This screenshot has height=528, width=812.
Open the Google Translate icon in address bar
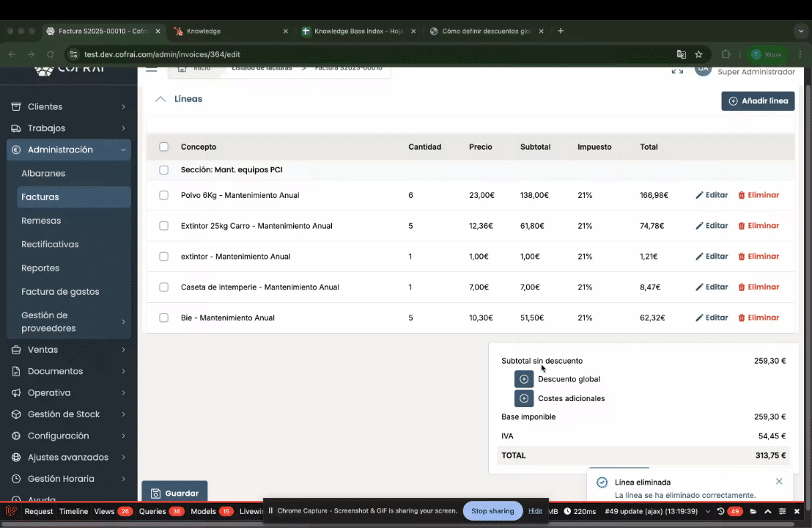(682, 54)
